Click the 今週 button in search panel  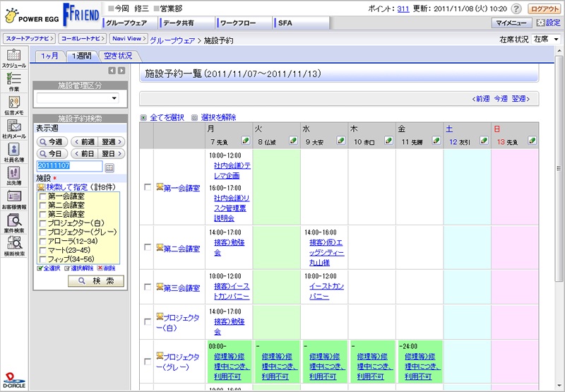52,141
